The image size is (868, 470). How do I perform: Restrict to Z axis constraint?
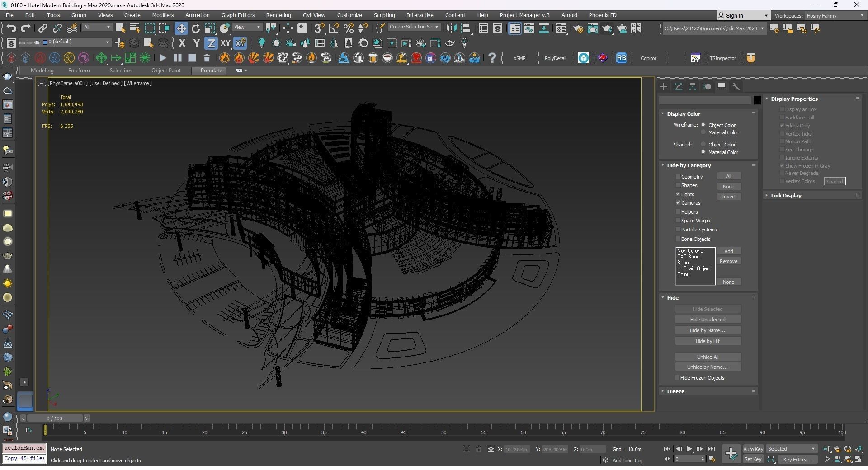211,43
